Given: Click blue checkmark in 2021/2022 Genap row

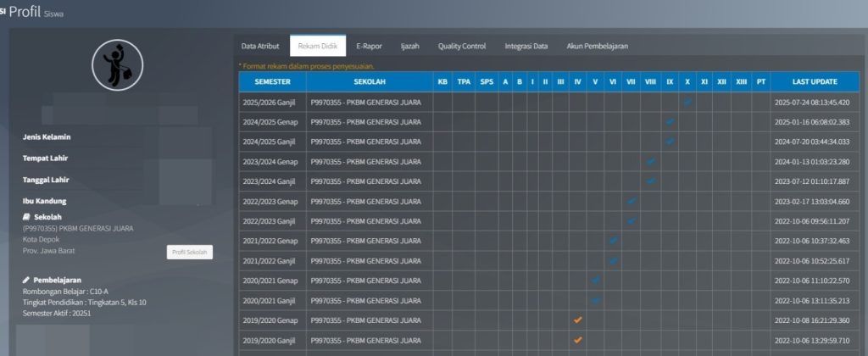Looking at the screenshot, I should tap(613, 241).
